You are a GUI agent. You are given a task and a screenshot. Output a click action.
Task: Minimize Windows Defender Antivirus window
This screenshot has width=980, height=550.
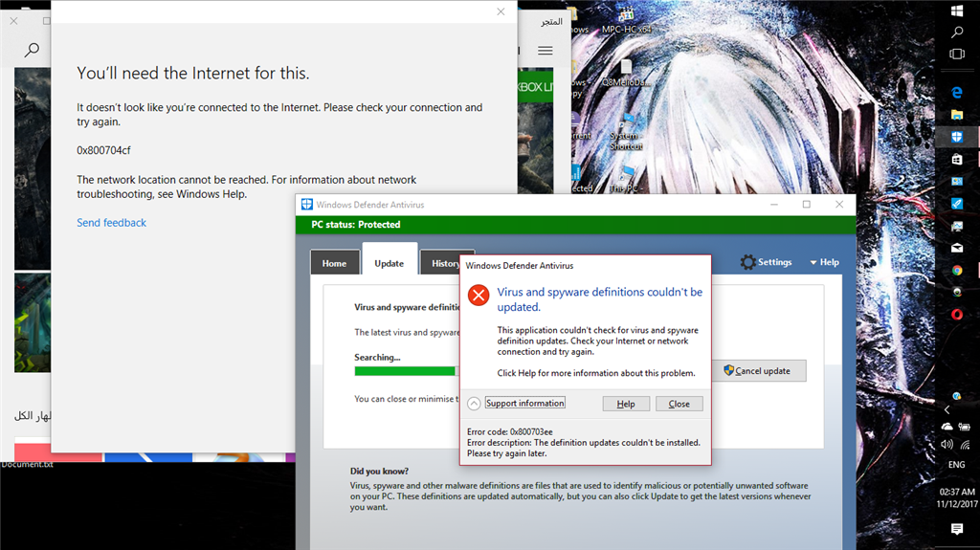773,205
